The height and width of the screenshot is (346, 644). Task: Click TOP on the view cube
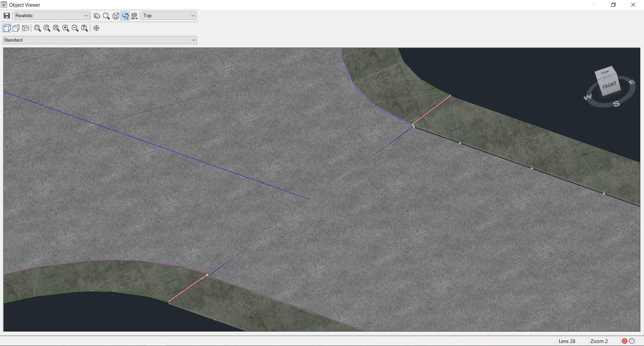(x=605, y=72)
